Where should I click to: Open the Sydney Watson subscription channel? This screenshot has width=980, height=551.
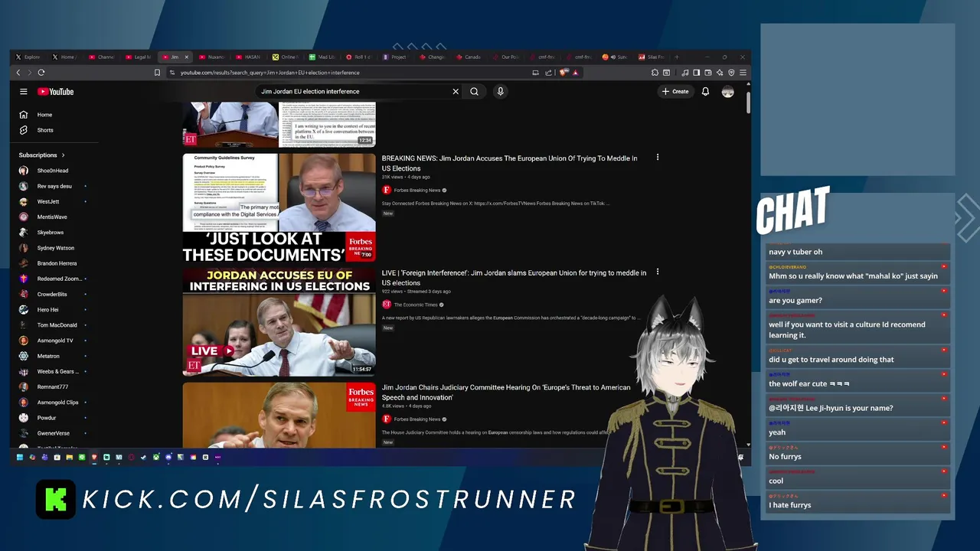[x=52, y=248]
